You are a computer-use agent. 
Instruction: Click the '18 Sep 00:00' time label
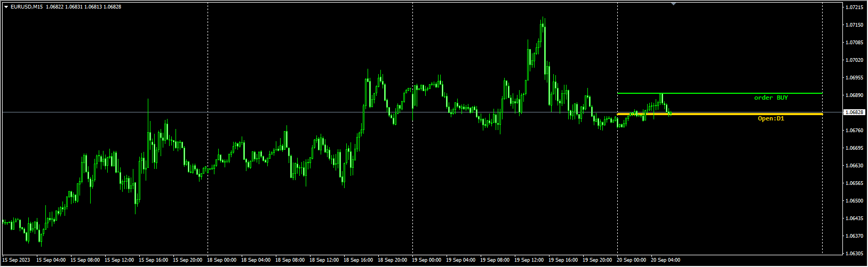click(x=221, y=261)
